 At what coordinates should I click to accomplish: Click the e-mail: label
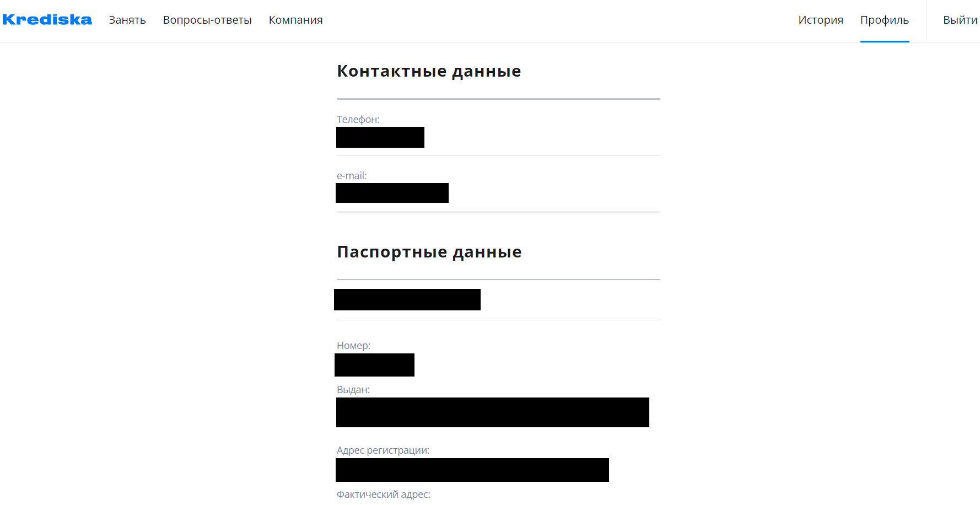pos(352,176)
